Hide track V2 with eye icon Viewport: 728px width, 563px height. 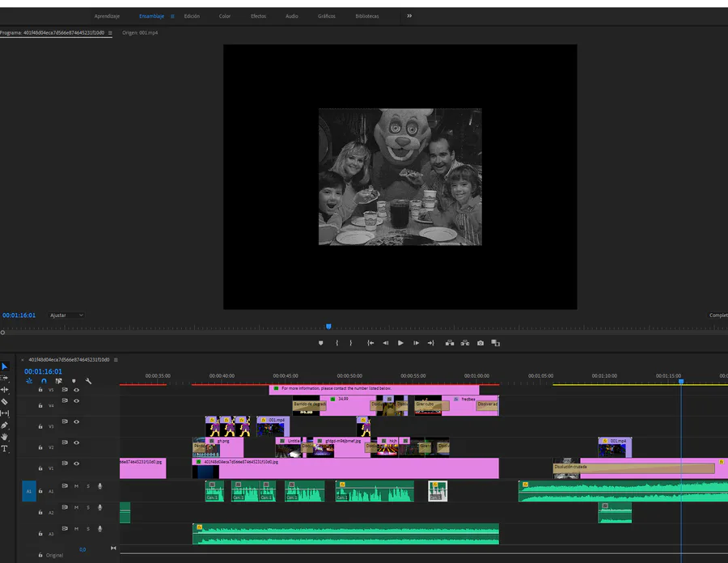tap(77, 442)
